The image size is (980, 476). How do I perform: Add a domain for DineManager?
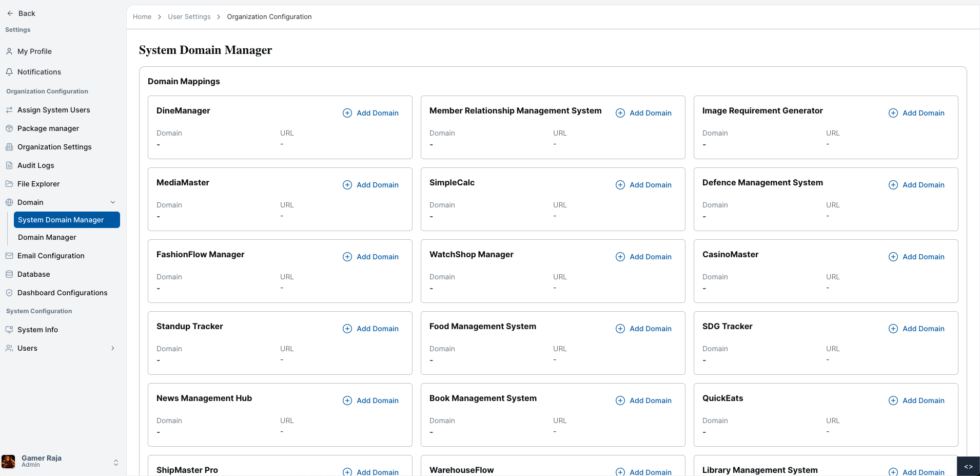point(370,113)
